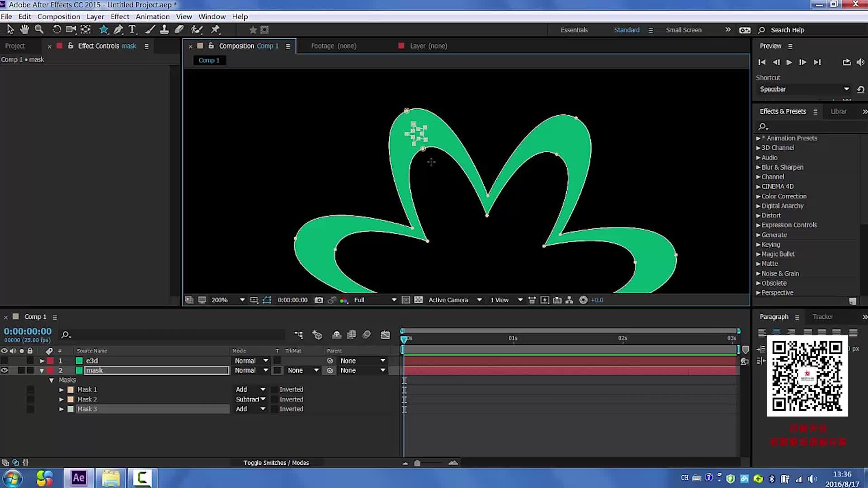Check the Inverted box for Mask 1

pyautogui.click(x=274, y=389)
